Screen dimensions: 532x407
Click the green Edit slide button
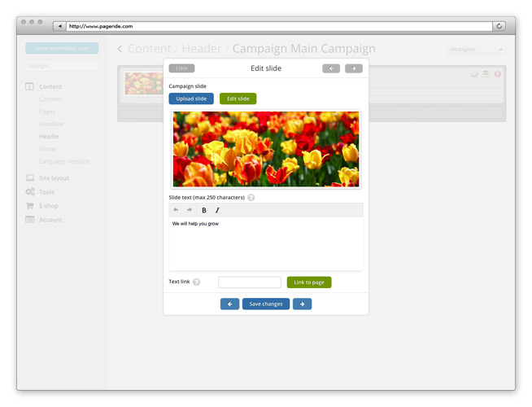click(x=238, y=98)
